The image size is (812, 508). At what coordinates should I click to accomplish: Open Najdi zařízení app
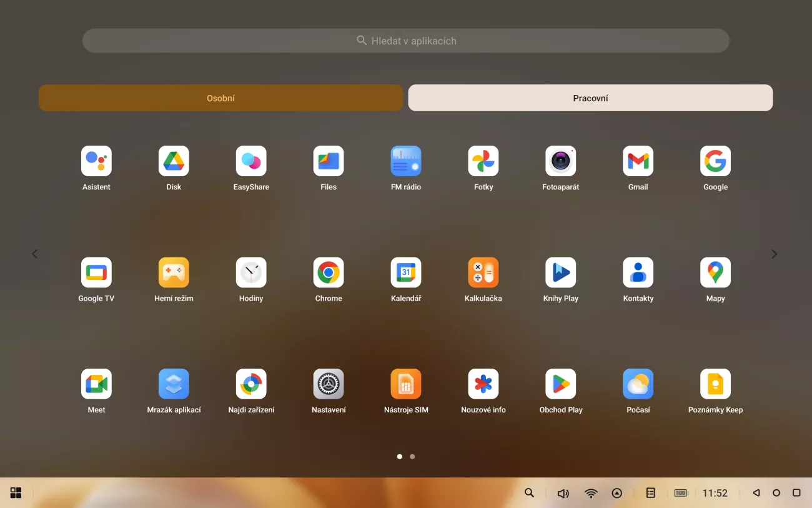251,384
